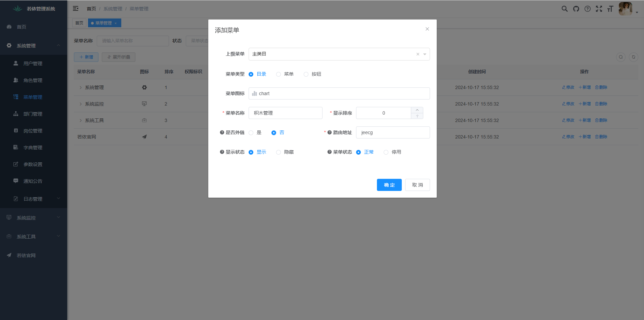Click the 菜单名称 search input
The image size is (644, 320).
tap(133, 41)
